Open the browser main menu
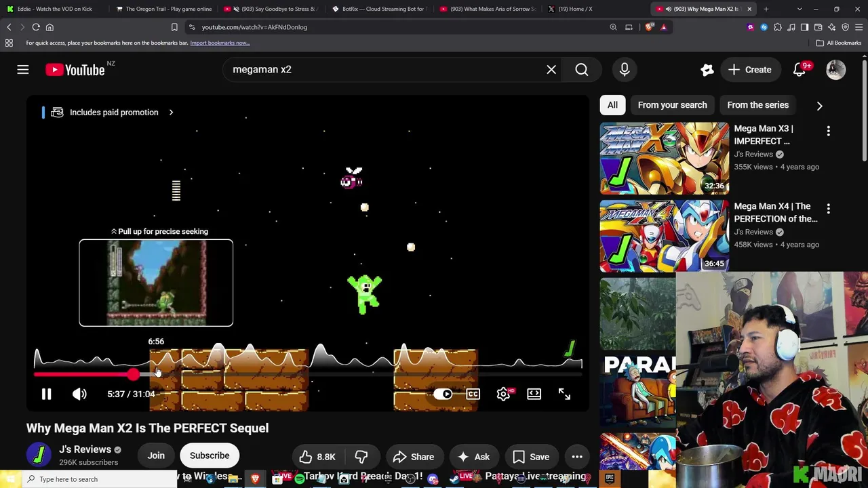868x488 pixels. tap(859, 27)
